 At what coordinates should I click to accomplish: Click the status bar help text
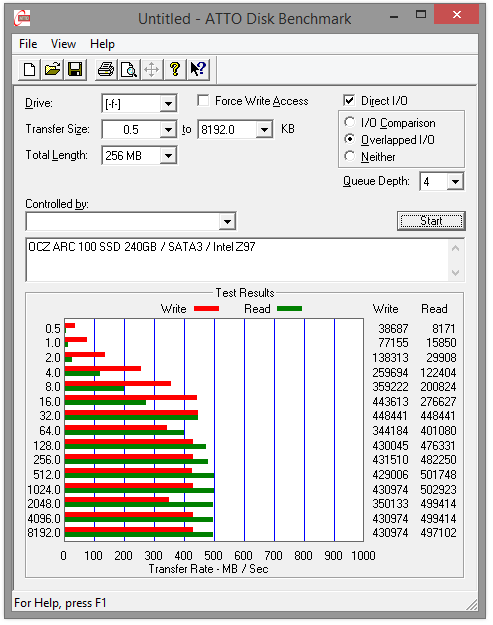click(x=60, y=603)
